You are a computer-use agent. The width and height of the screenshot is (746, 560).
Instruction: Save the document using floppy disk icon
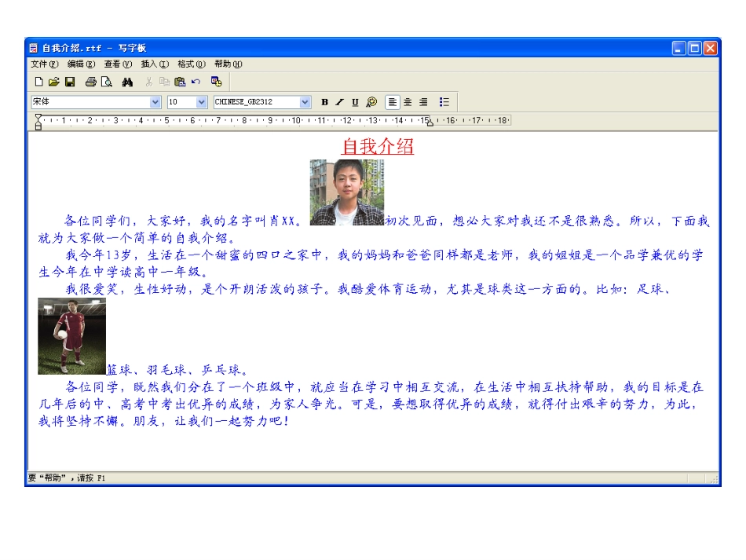click(70, 82)
